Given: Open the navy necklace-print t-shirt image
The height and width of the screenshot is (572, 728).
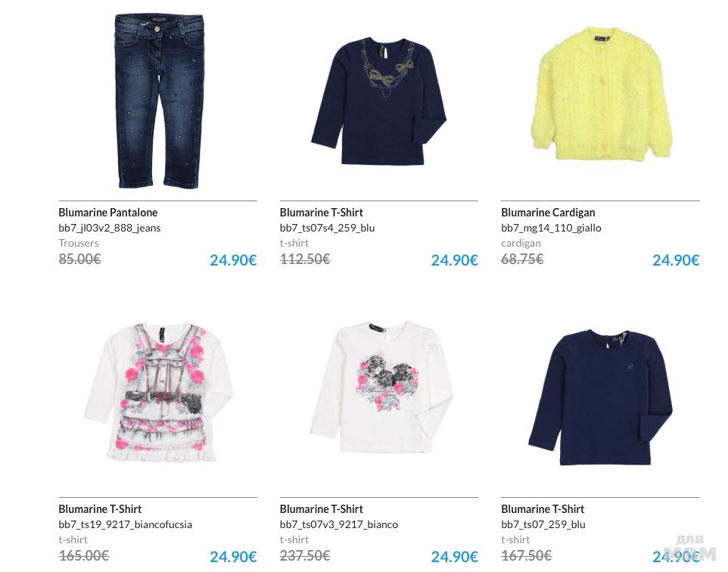Looking at the screenshot, I should (379, 101).
